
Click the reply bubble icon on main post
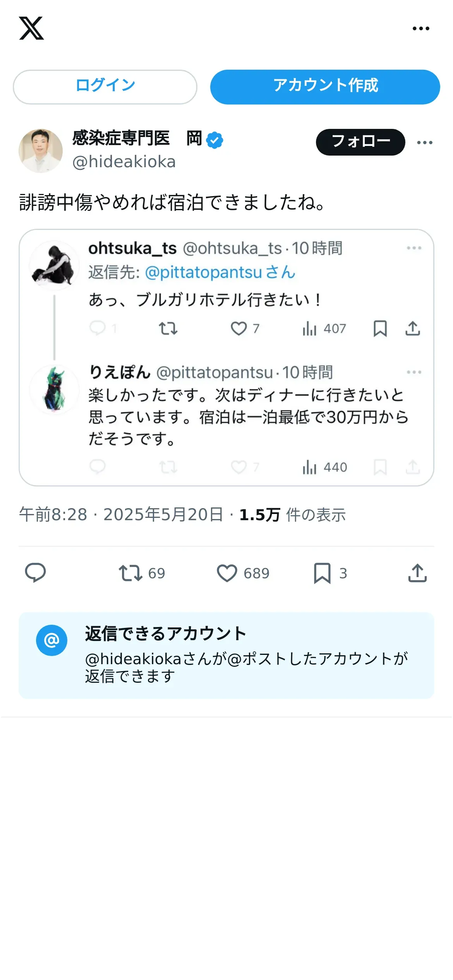click(35, 573)
